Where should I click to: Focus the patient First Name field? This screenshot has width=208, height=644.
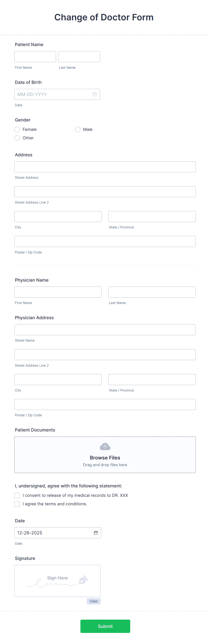35,57
